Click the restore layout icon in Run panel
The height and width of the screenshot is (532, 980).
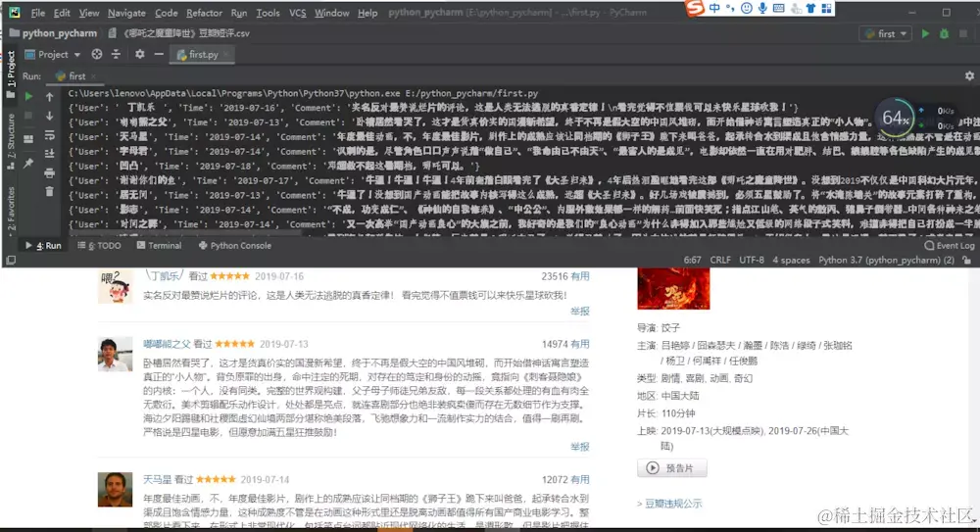click(28, 139)
